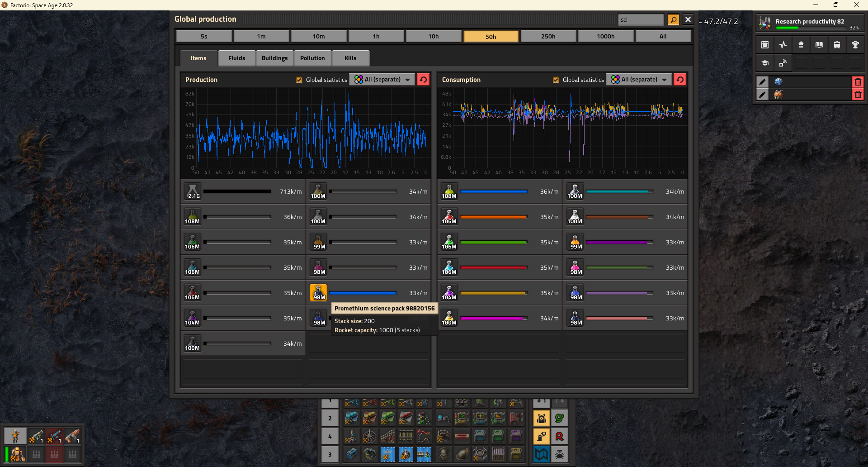Open the trains overview icon
868x467 pixels.
[837, 45]
